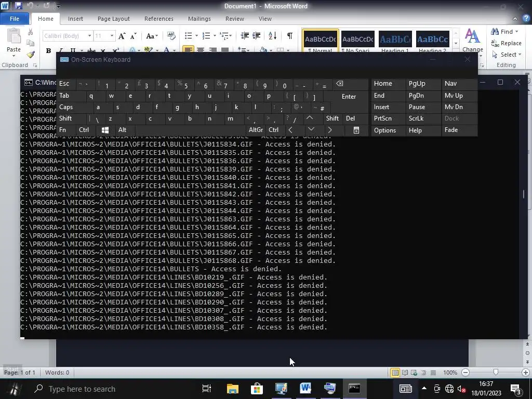Click the Save icon in quick access toolbar
This screenshot has width=532, height=399.
pyautogui.click(x=18, y=6)
